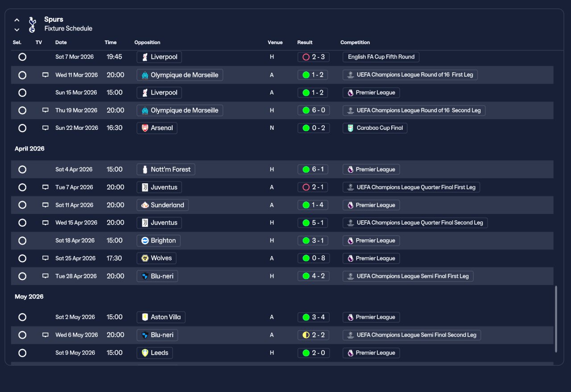Select the Sun 15 Mar Liverpool fixture radio
Screen dimensions: 571x392
[22, 93]
